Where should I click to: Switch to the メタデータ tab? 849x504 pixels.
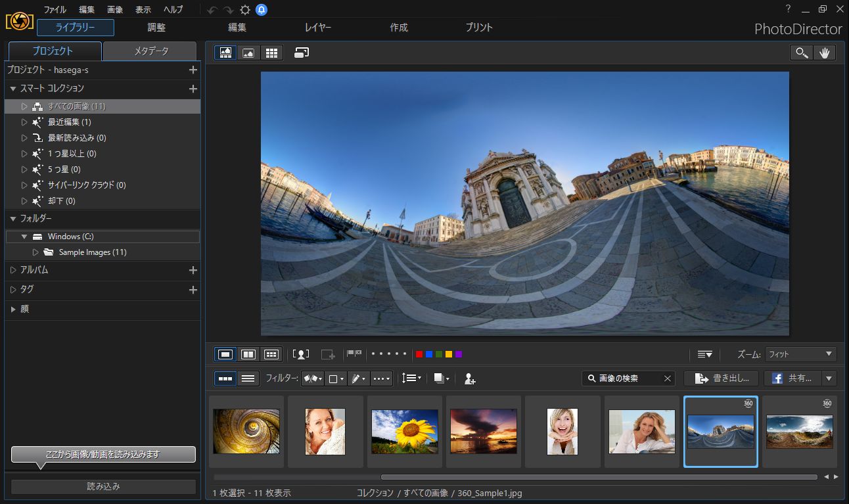click(150, 51)
